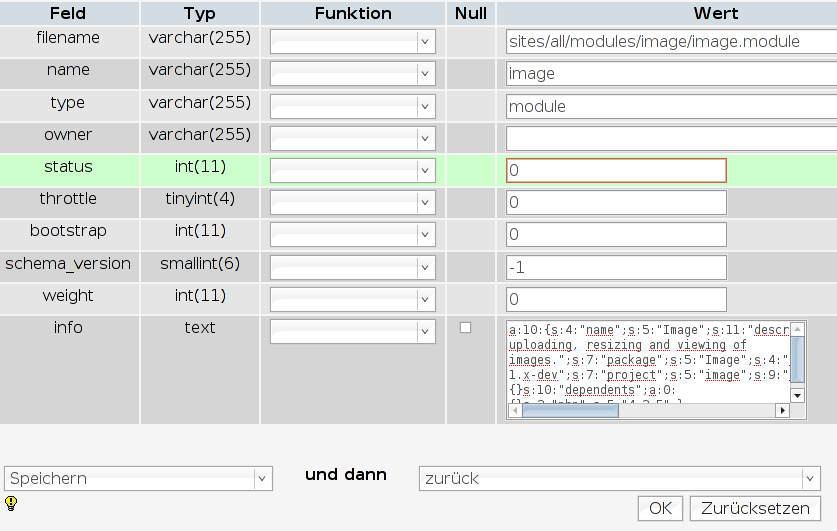Click the Zurücksetzen reset button
Viewport: 837px width, 531px height.
[x=755, y=508]
